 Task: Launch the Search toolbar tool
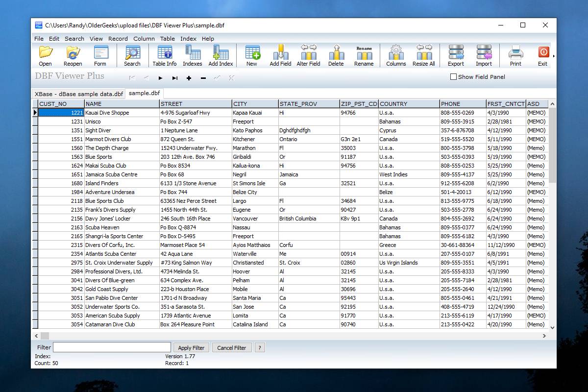132,55
